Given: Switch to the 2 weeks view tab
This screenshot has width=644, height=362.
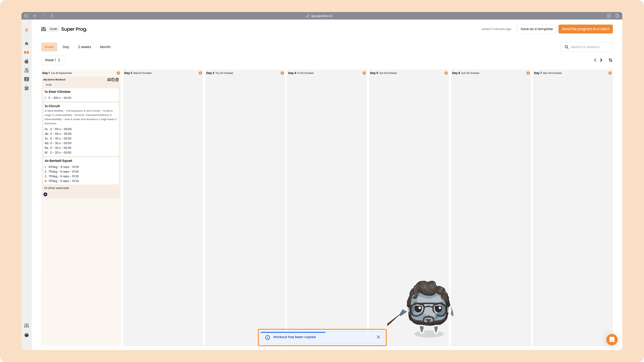Looking at the screenshot, I should pyautogui.click(x=84, y=47).
